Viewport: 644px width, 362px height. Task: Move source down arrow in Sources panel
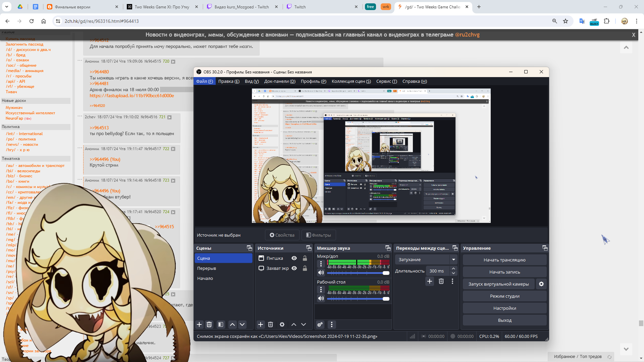[x=304, y=324]
